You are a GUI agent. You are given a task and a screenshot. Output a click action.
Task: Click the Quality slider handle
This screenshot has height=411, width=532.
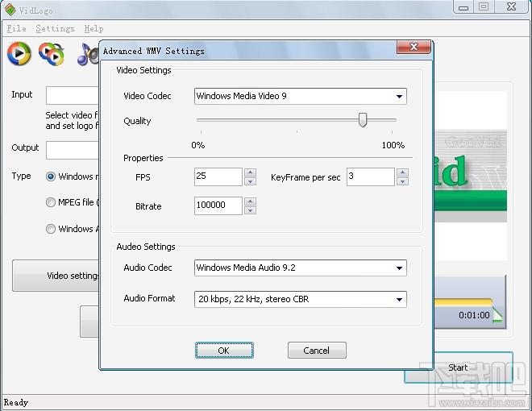tap(363, 120)
